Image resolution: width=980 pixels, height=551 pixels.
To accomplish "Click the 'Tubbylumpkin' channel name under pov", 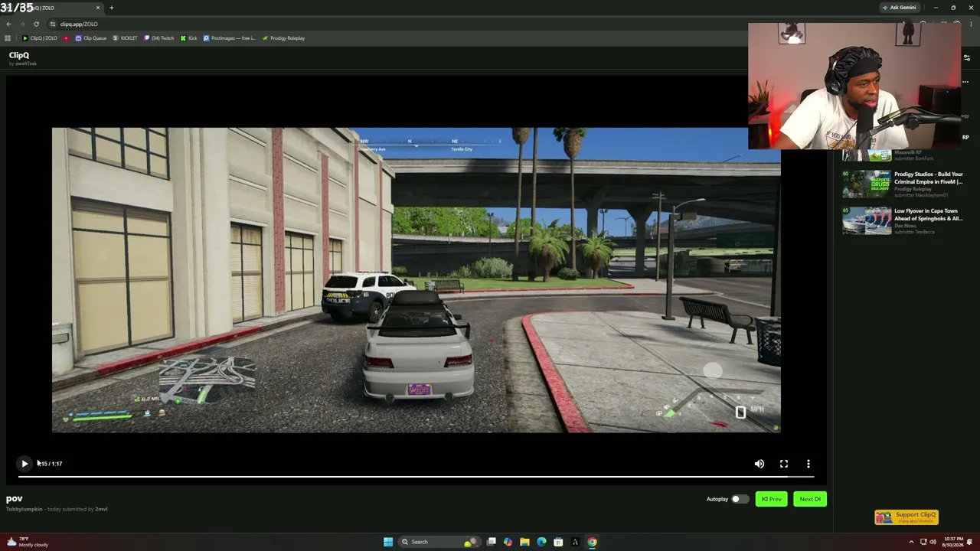I will pos(24,509).
